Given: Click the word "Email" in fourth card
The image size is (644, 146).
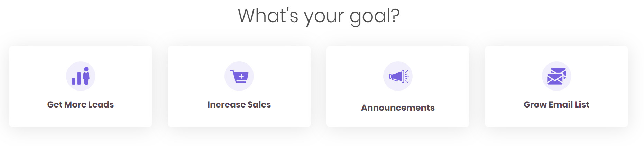Looking at the screenshot, I should (560, 104).
